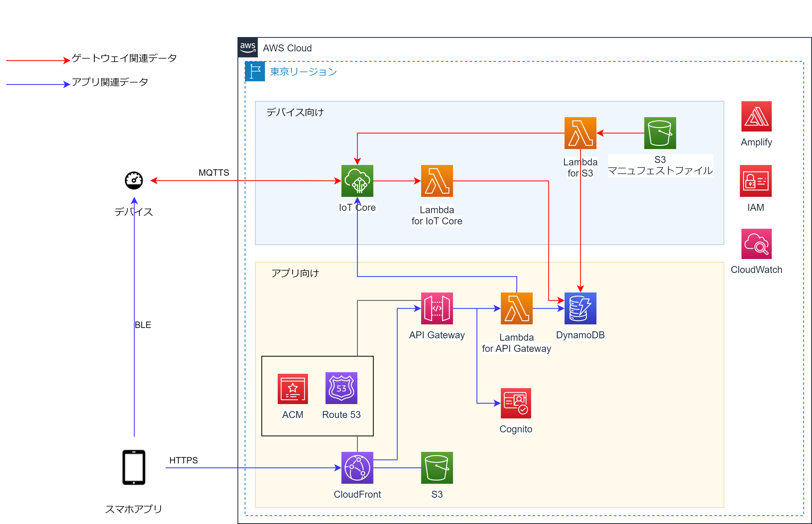812x524 pixels.
Task: Click the Amplify label text
Action: 756,142
